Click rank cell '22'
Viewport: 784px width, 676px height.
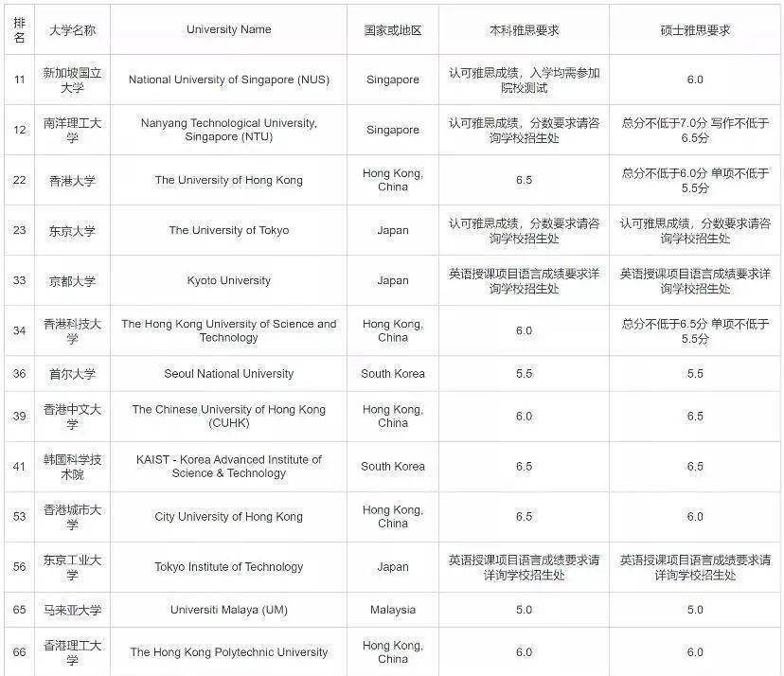click(x=19, y=180)
